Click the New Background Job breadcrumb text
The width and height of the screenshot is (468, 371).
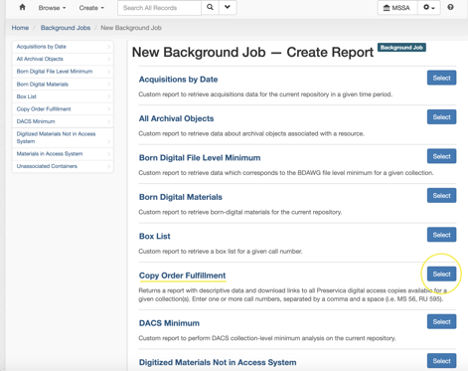(x=131, y=28)
